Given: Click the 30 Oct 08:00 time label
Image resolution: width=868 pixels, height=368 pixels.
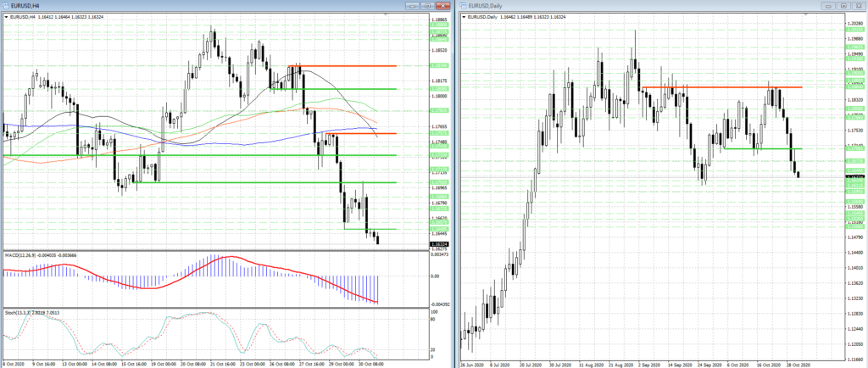Looking at the screenshot, I should point(373,364).
